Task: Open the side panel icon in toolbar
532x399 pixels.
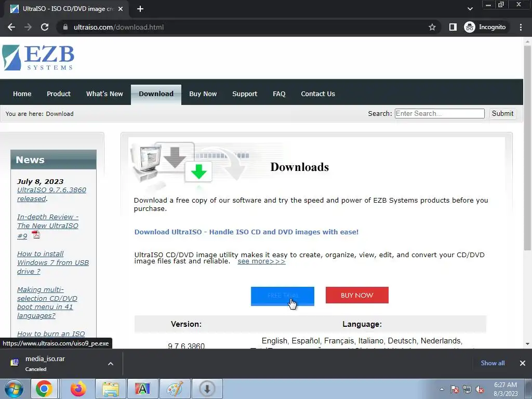Action: (x=453, y=27)
